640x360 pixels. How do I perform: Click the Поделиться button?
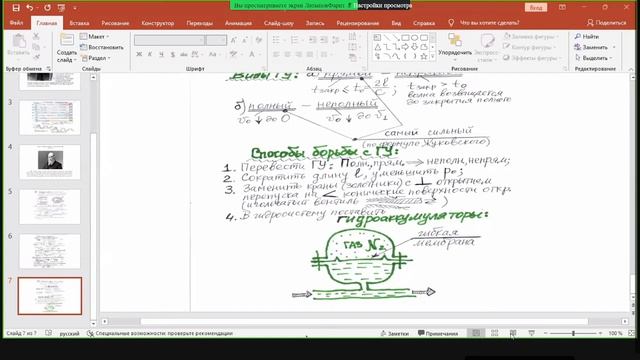(x=607, y=23)
